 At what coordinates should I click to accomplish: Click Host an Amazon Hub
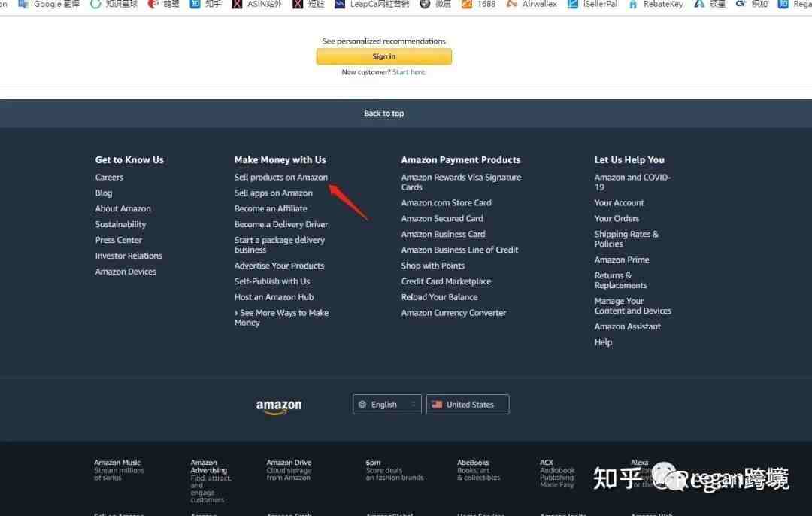pyautogui.click(x=274, y=297)
